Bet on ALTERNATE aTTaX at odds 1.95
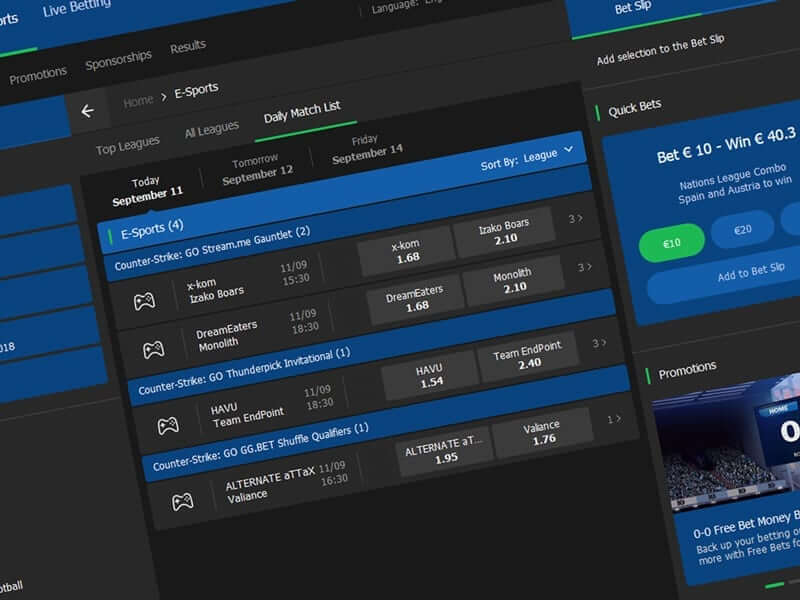This screenshot has height=600, width=800. tap(445, 452)
